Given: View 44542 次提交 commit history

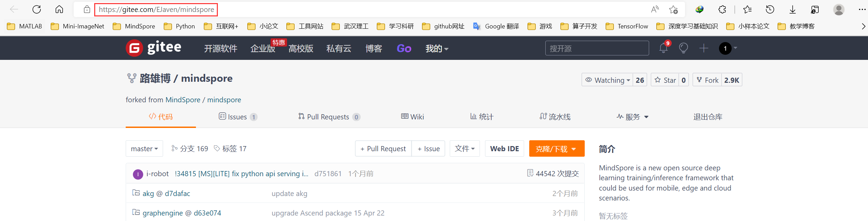Looking at the screenshot, I should pyautogui.click(x=553, y=173).
